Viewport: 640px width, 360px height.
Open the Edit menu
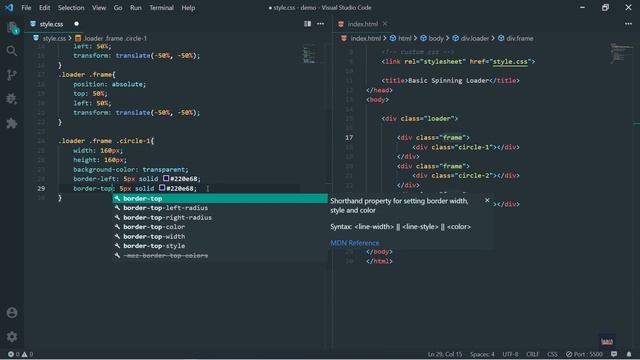tap(44, 8)
